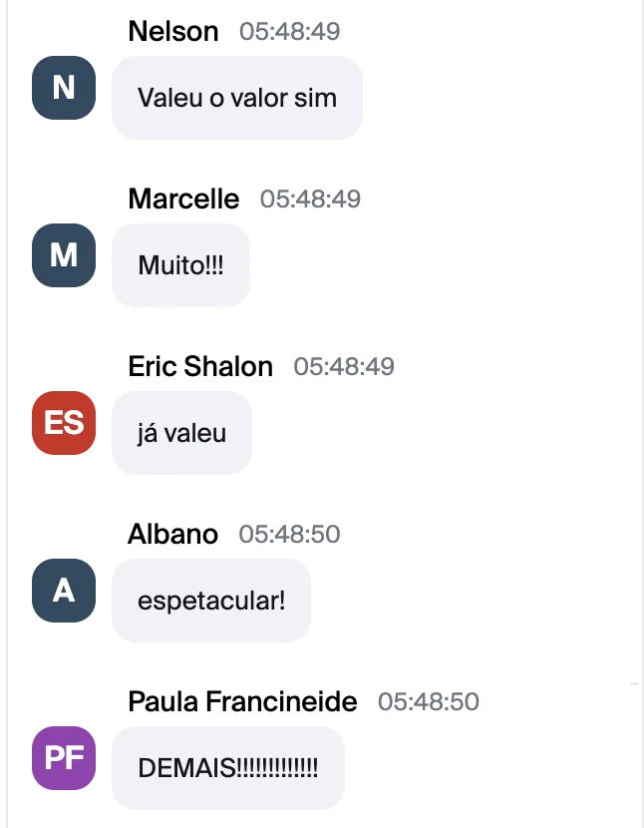The width and height of the screenshot is (644, 828).
Task: Select Eric Shalon's red "ES" avatar
Action: tap(64, 422)
